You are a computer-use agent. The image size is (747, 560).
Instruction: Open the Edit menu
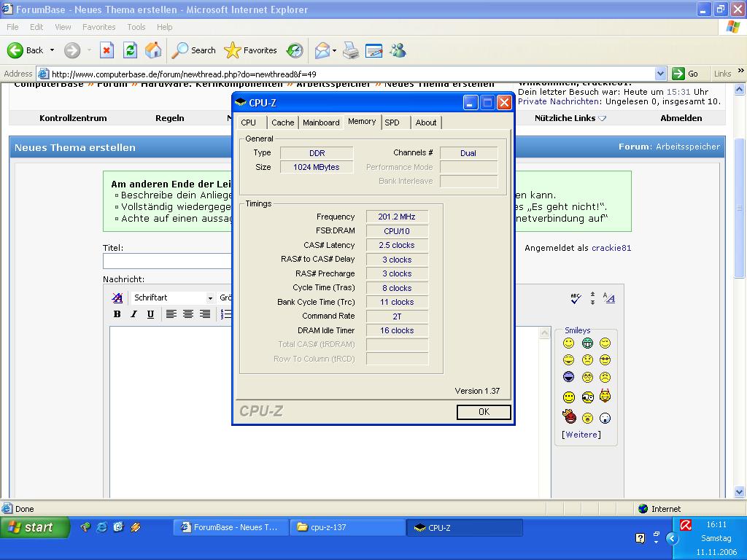point(36,27)
